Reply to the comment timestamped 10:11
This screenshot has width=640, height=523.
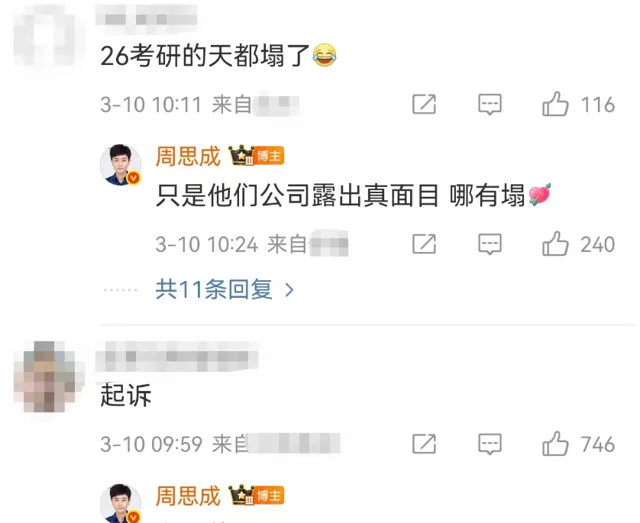point(490,104)
